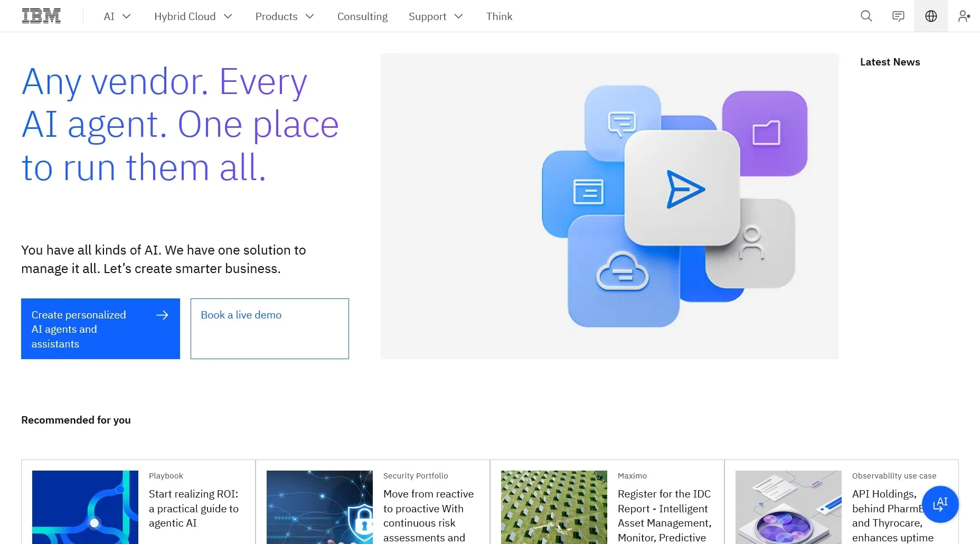Click the Security Portfolio label

pyautogui.click(x=416, y=476)
